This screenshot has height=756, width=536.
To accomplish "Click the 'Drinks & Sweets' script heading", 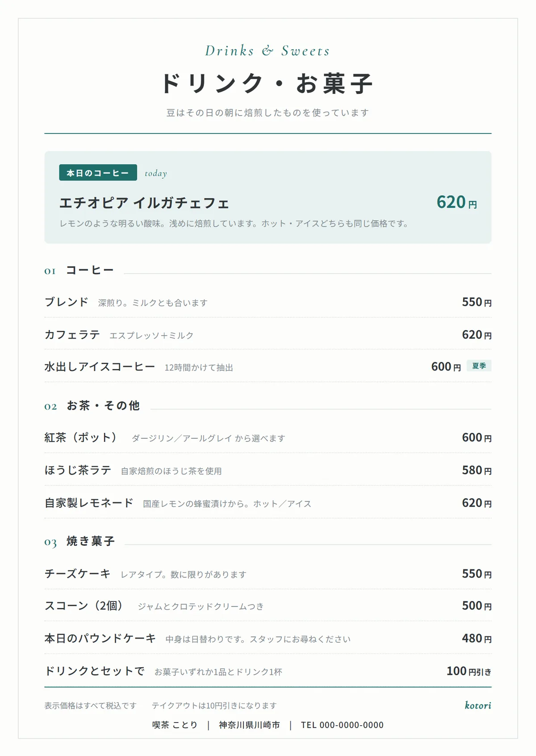I will coord(268,51).
